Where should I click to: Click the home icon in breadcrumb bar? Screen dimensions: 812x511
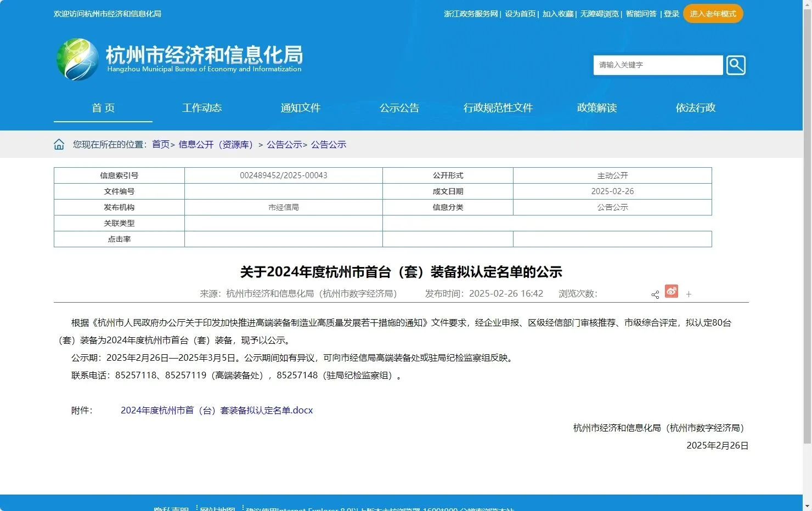point(59,144)
